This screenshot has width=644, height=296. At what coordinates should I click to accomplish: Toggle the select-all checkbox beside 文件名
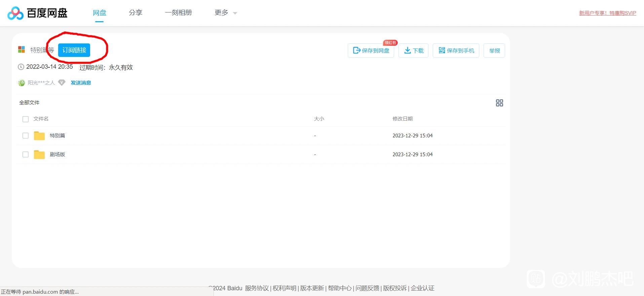[x=26, y=119]
